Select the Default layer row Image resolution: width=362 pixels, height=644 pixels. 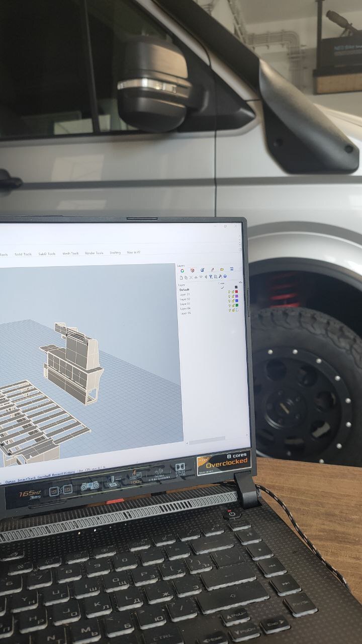pyautogui.click(x=185, y=290)
